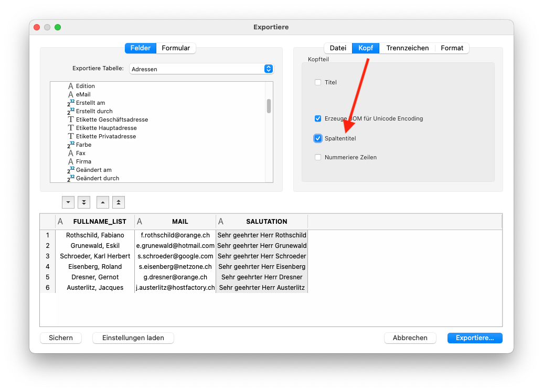Click the text icon beside Etikette Privatadresse

click(71, 136)
